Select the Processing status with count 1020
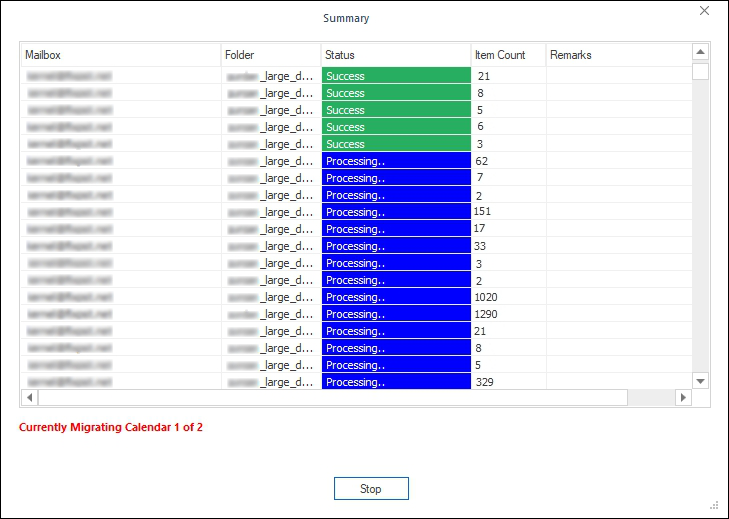This screenshot has width=729, height=519. tap(396, 297)
